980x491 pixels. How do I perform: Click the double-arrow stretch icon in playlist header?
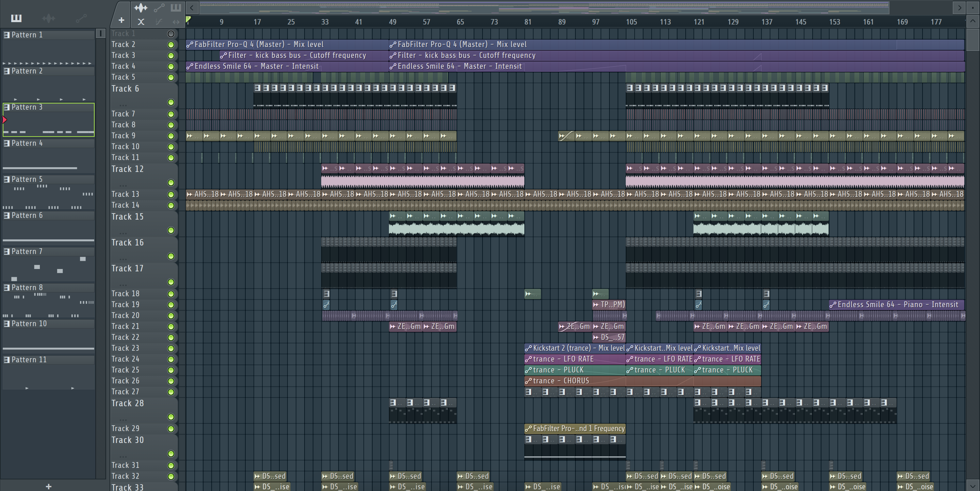[176, 22]
